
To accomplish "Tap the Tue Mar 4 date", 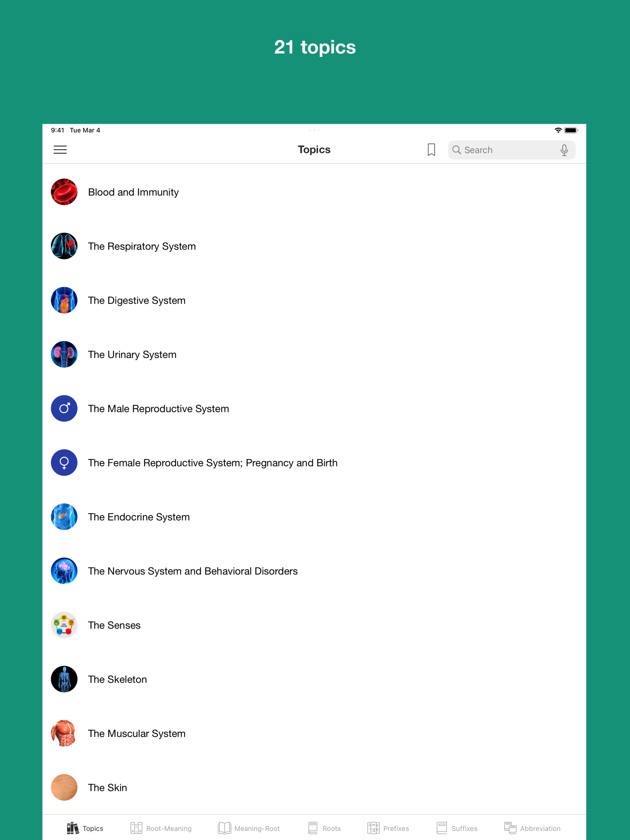I will click(85, 130).
